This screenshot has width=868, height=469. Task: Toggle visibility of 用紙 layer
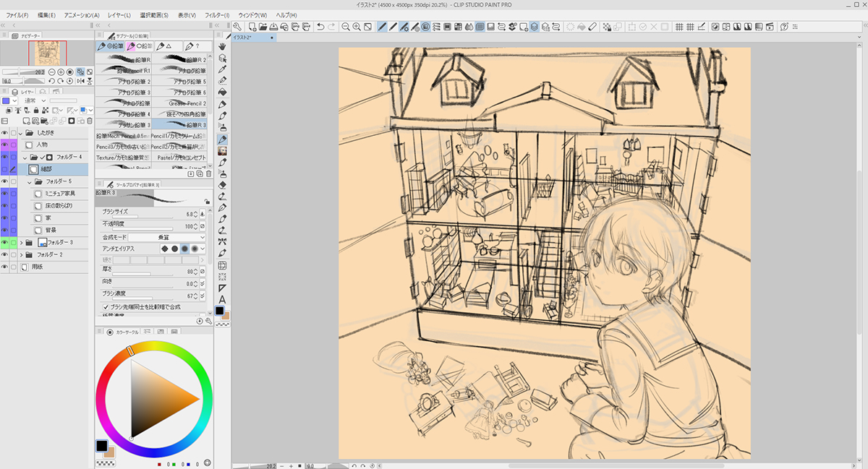point(5,267)
